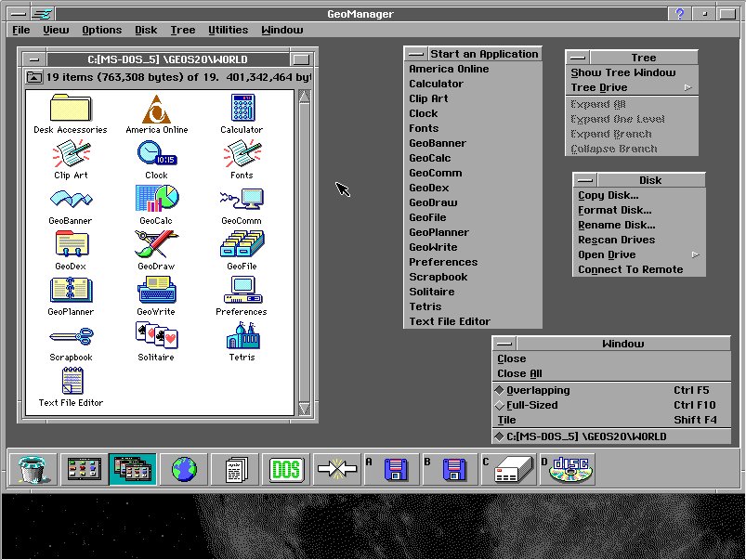This screenshot has width=746, height=560.
Task: Open drive A floppy disk icon
Action: coord(392,469)
